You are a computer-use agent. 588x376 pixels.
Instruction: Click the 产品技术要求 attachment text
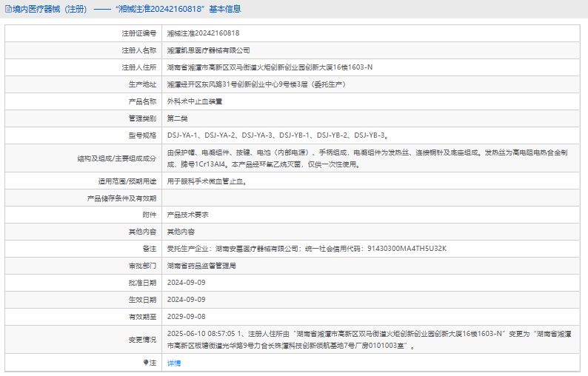pos(188,215)
